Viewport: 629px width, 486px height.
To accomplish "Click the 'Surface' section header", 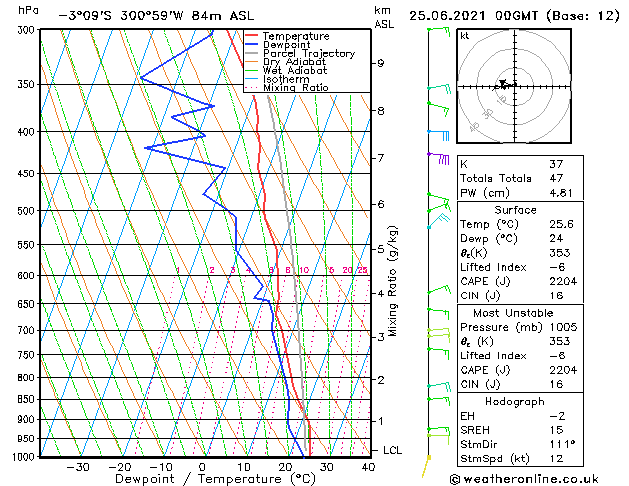I will 515,210.
